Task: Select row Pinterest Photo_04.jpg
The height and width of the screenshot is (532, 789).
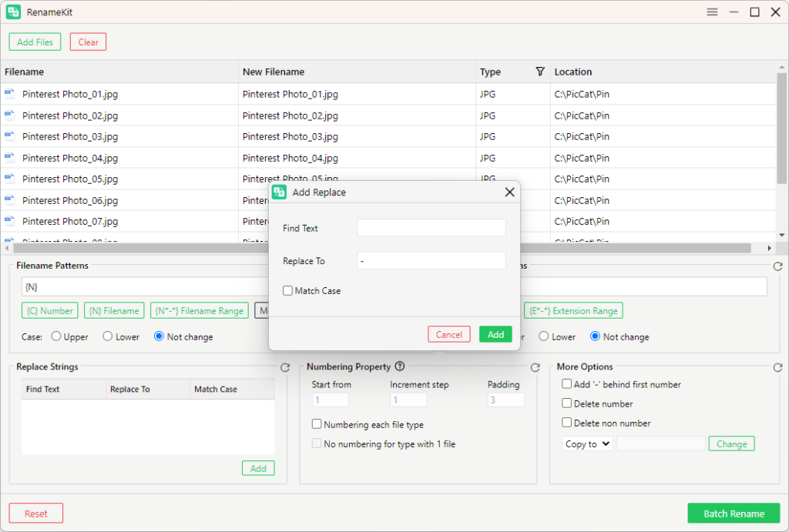Action: pos(388,158)
